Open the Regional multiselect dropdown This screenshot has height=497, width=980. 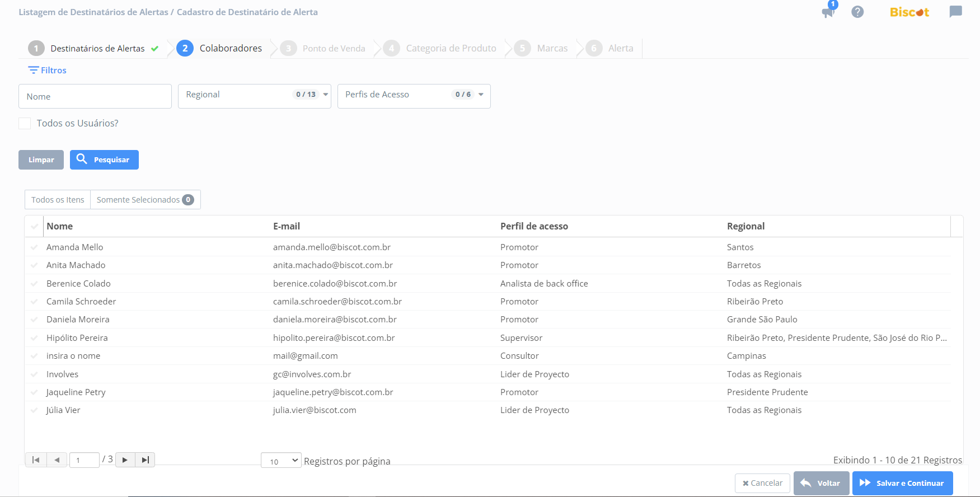coord(255,96)
